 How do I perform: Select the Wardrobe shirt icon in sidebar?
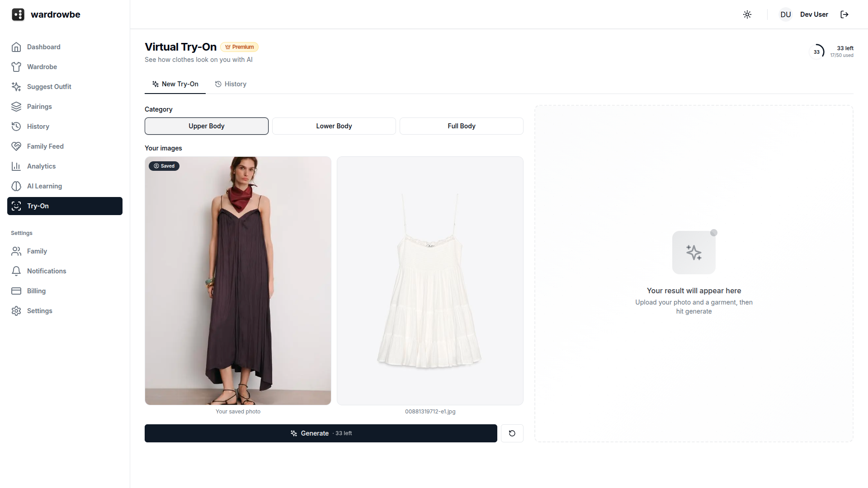click(x=16, y=66)
